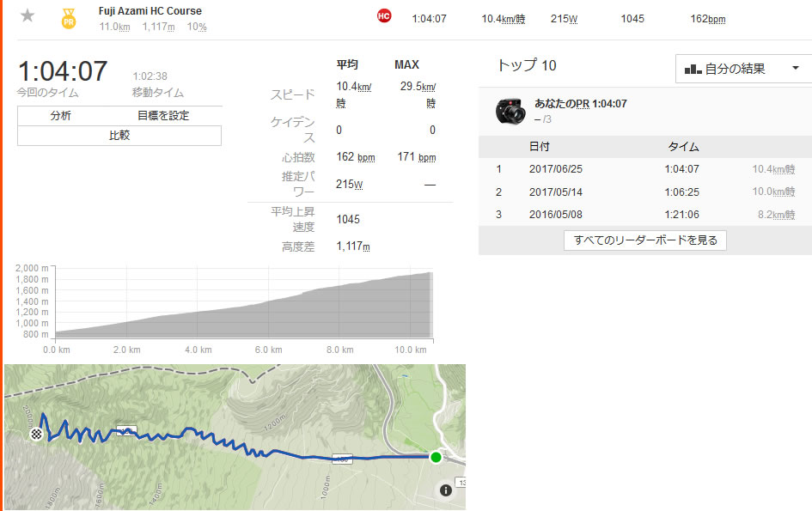Click the 分析 button
The width and height of the screenshot is (812, 511).
[x=60, y=116]
